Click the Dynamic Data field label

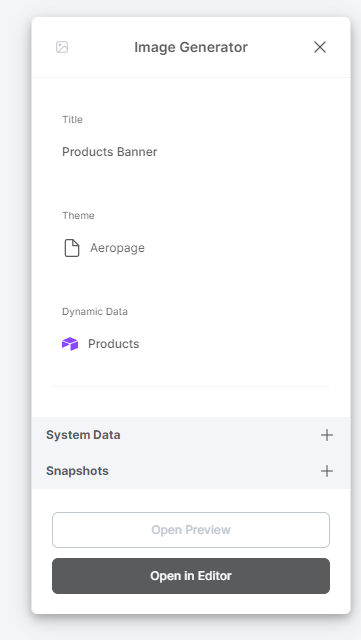point(95,311)
